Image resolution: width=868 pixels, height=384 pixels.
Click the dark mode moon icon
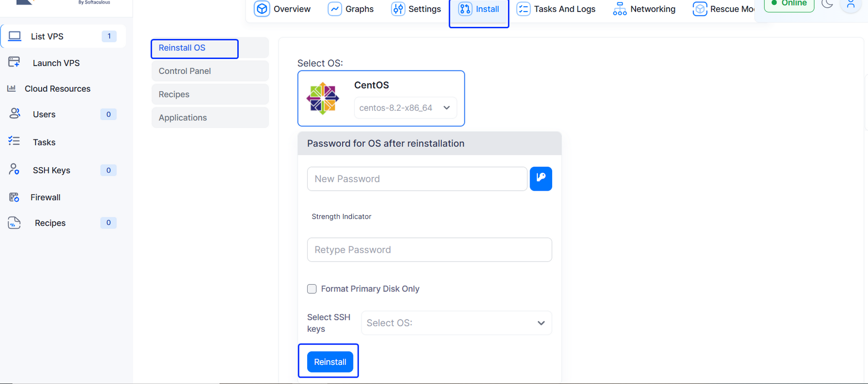pyautogui.click(x=827, y=4)
